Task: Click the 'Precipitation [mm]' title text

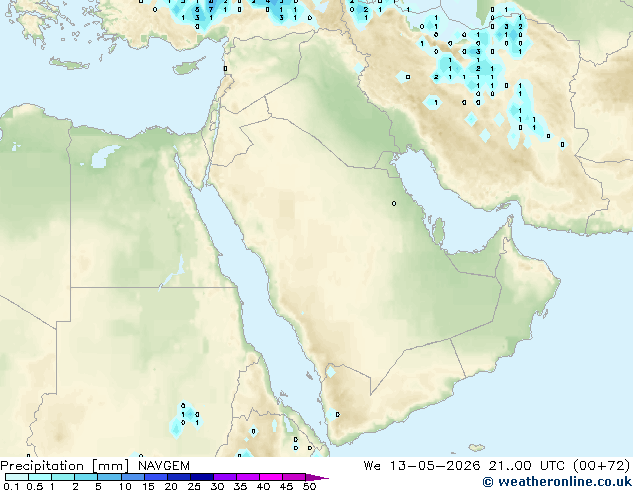Action: tap(65, 466)
